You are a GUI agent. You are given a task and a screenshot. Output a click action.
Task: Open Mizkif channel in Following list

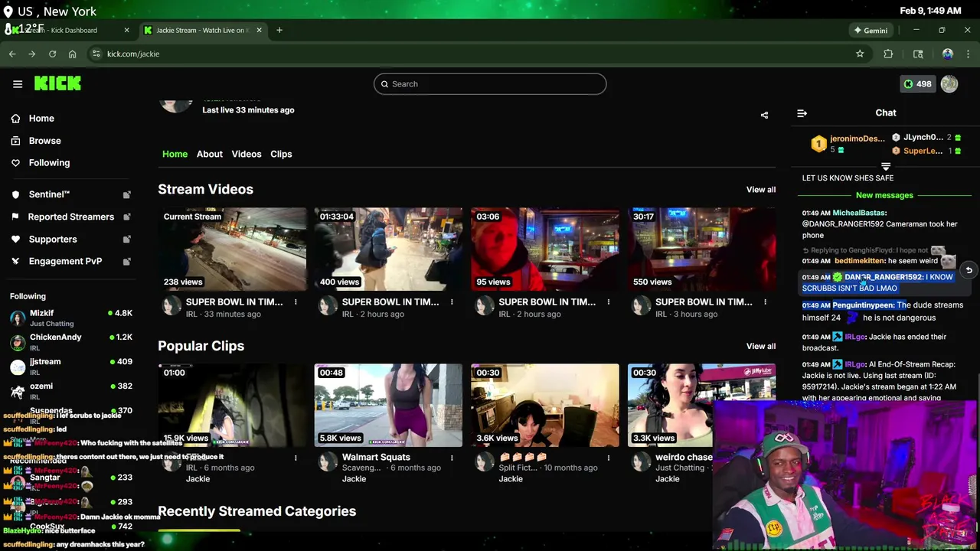[x=71, y=318]
